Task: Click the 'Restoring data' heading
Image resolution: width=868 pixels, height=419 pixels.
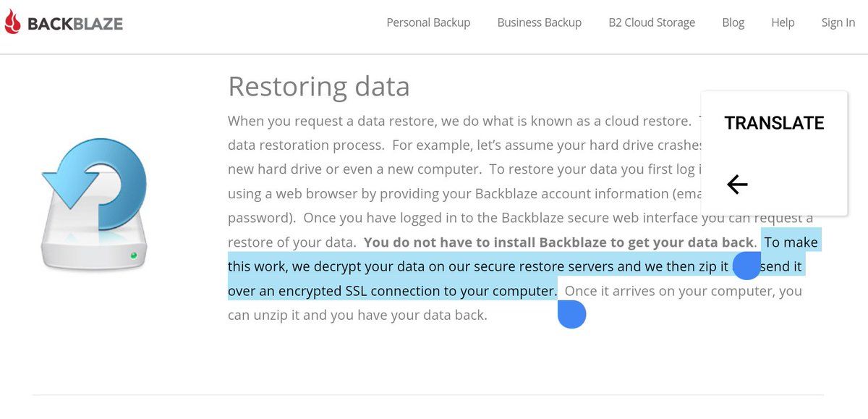Action: (319, 86)
